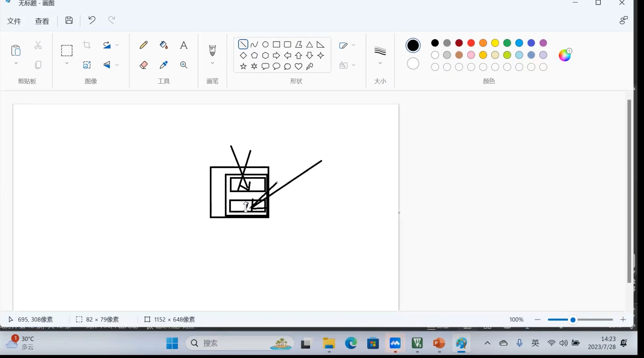
Task: Select the Pentagon shape
Action: point(254,55)
